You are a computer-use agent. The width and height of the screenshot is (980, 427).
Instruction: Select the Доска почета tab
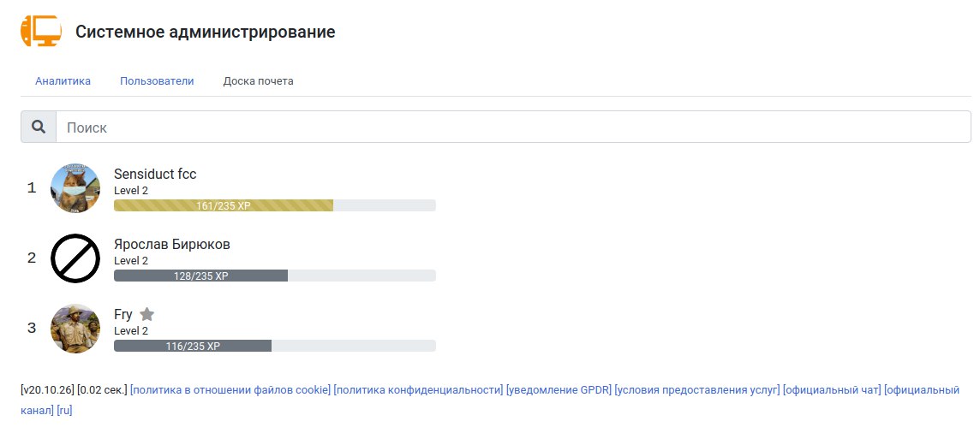click(258, 81)
